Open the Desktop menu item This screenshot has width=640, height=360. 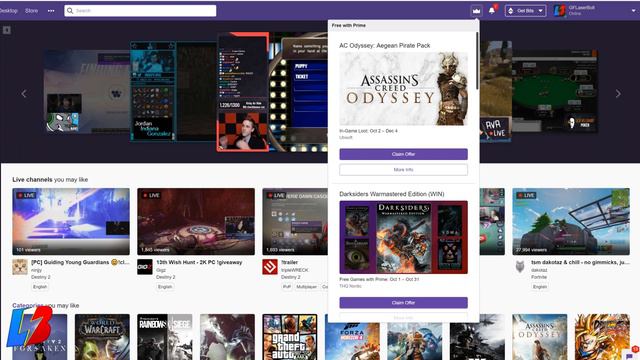click(8, 11)
